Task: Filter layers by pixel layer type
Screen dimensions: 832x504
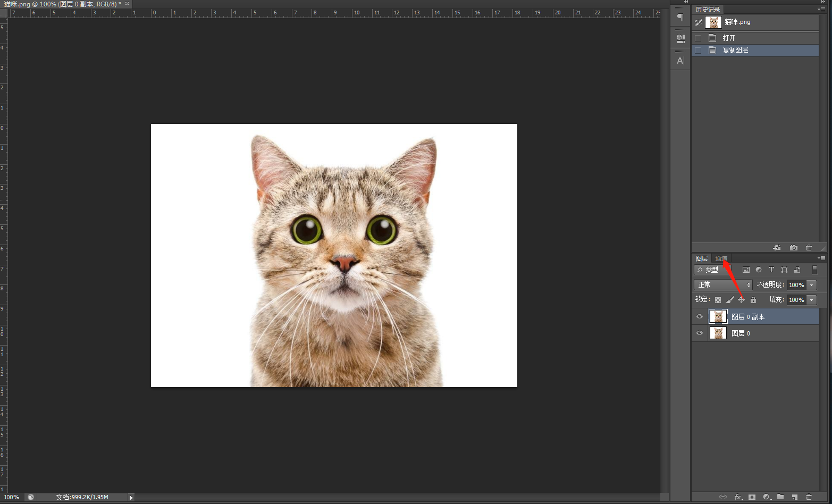Action: [746, 270]
